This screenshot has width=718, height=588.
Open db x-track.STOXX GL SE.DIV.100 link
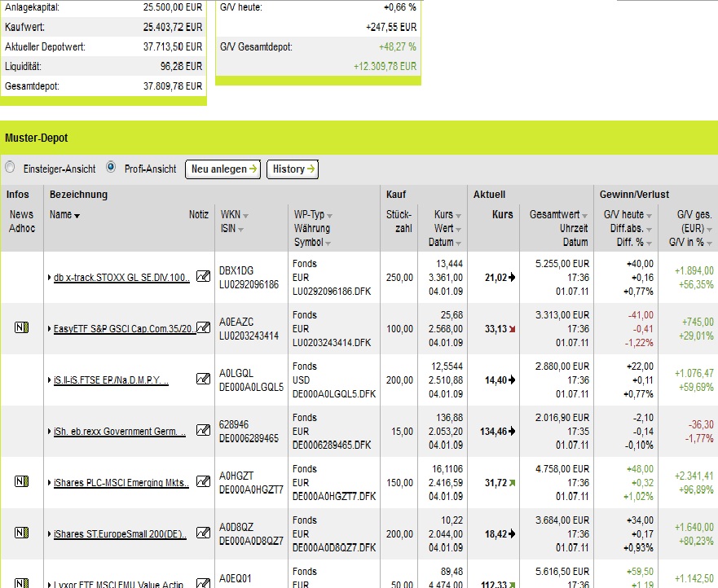tap(121, 277)
